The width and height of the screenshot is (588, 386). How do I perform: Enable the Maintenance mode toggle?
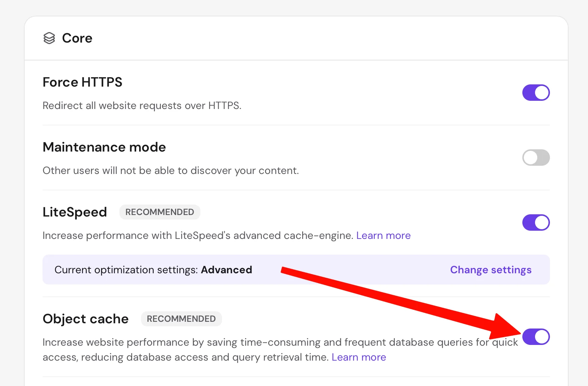pyautogui.click(x=536, y=158)
